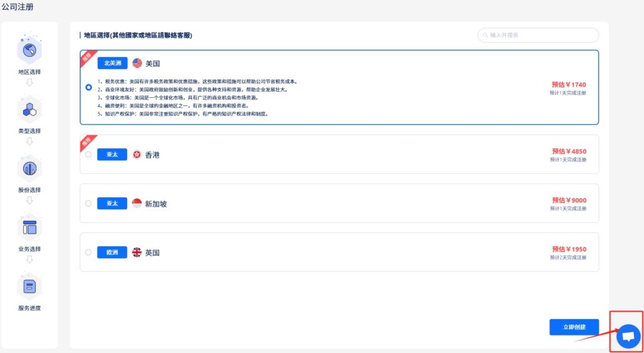
Task: Select the 英国 radio button
Action: 88,252
